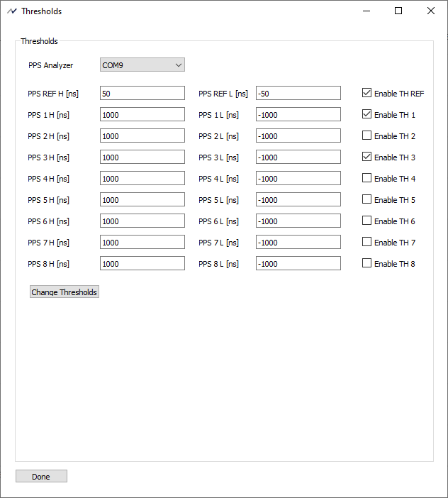The height and width of the screenshot is (498, 448).
Task: Maximize the Thresholds window
Action: point(398,11)
